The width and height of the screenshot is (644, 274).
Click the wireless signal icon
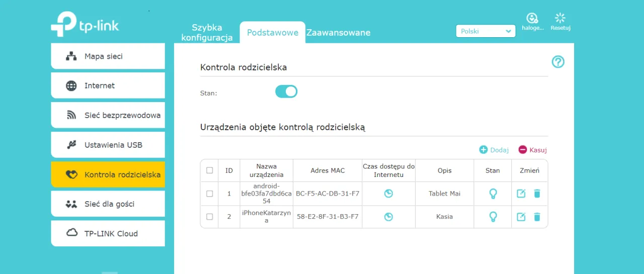pyautogui.click(x=71, y=115)
